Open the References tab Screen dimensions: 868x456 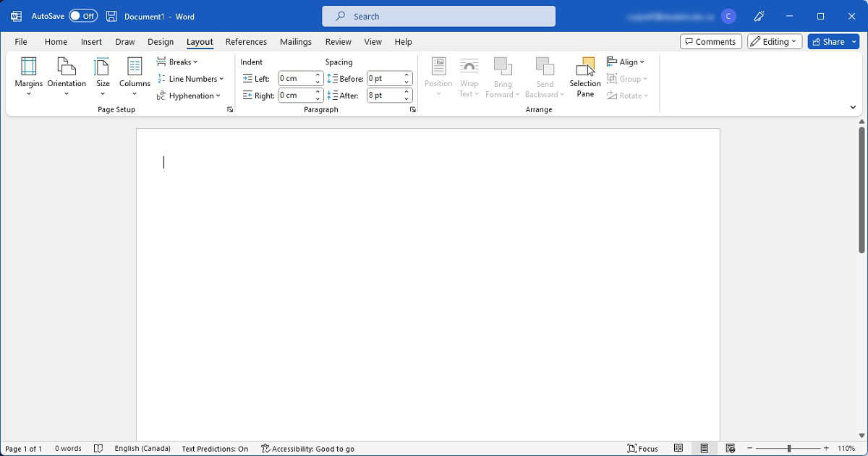[x=246, y=42]
